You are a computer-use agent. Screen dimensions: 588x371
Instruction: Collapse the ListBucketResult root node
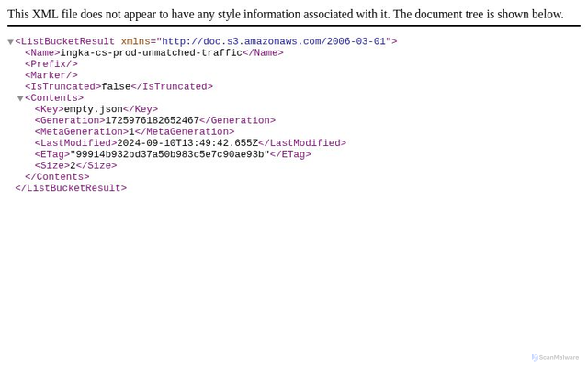coord(10,42)
